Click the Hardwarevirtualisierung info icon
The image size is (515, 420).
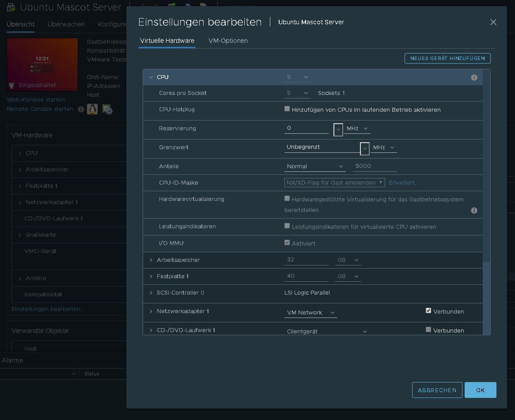pos(474,211)
